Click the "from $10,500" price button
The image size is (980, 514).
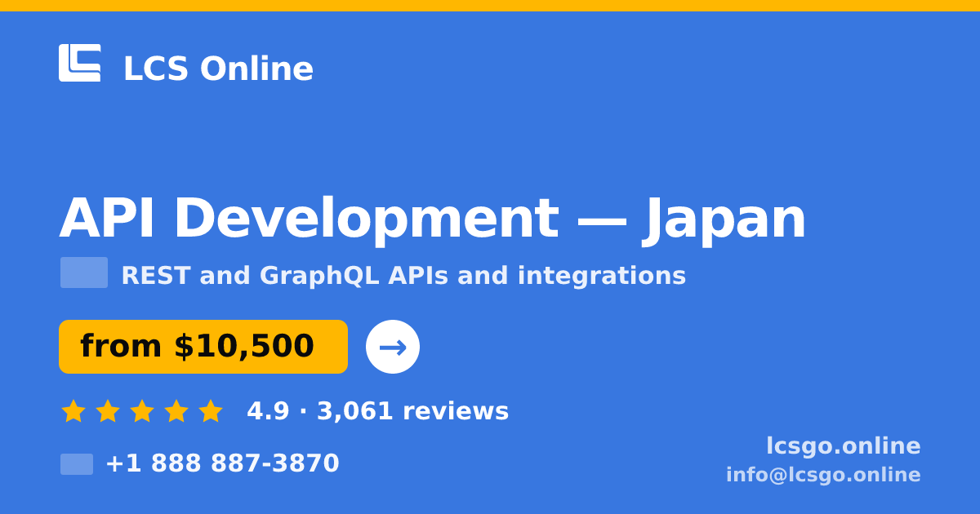click(203, 347)
